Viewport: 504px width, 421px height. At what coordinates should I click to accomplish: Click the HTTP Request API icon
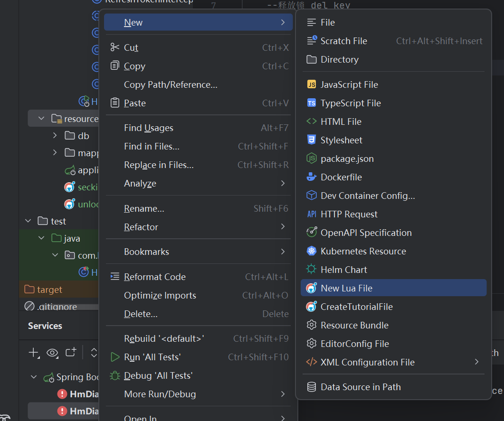tap(312, 214)
